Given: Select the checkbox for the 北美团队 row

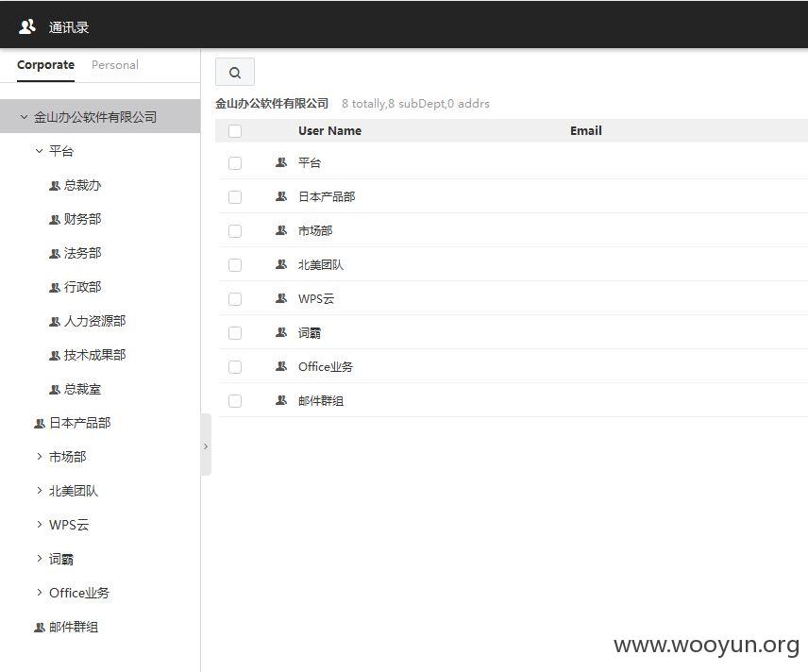Looking at the screenshot, I should [235, 265].
